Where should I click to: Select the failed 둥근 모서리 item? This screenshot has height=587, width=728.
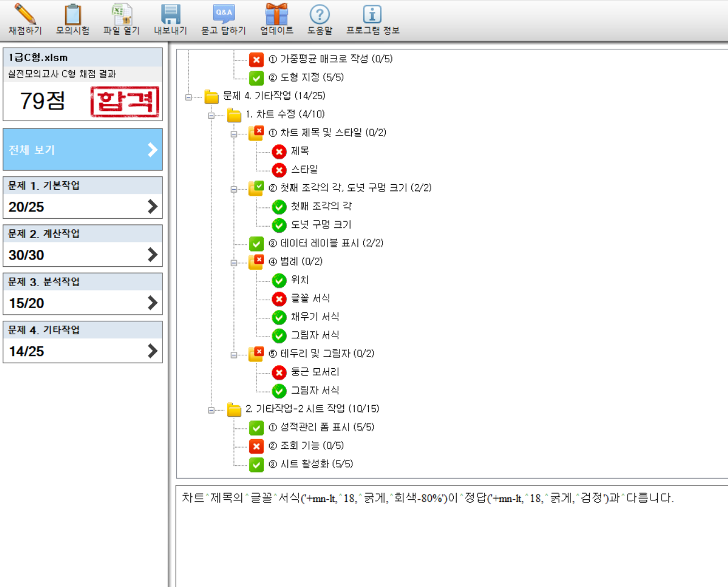(x=314, y=372)
